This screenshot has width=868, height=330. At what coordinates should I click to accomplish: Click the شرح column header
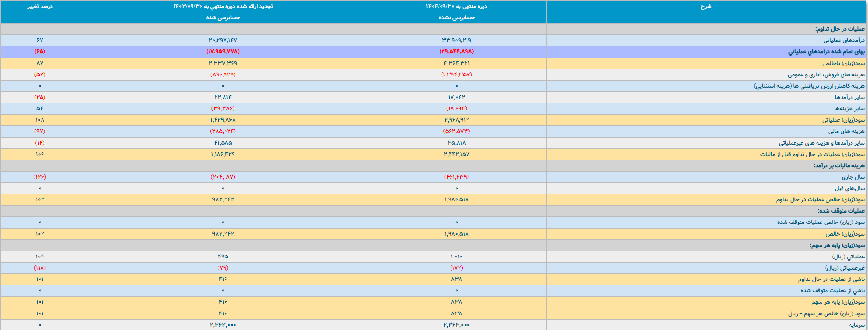[x=706, y=6]
